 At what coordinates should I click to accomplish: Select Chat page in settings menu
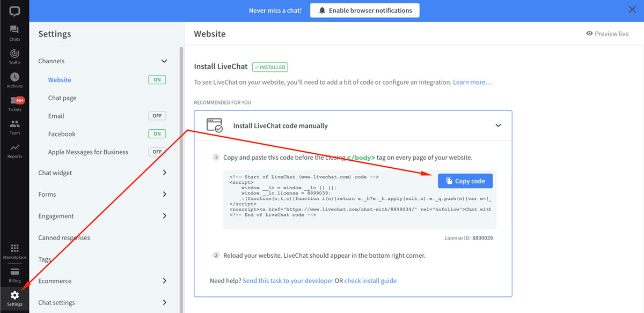(62, 98)
